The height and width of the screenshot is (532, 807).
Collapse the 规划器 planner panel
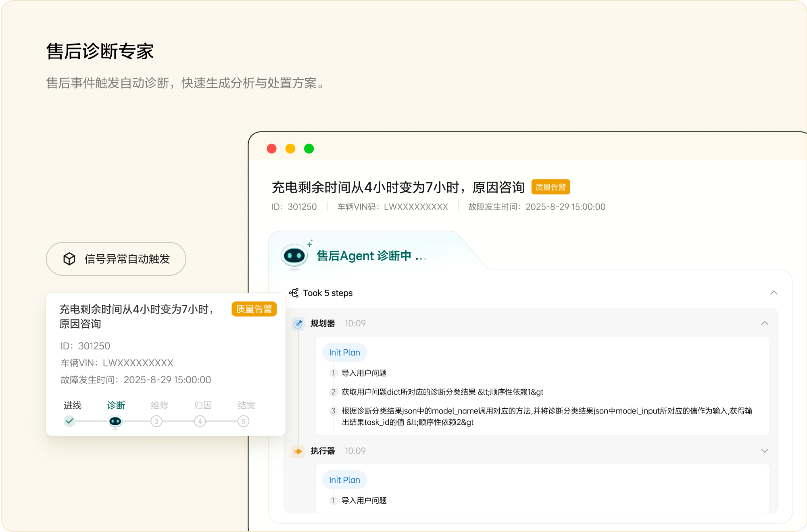(765, 323)
